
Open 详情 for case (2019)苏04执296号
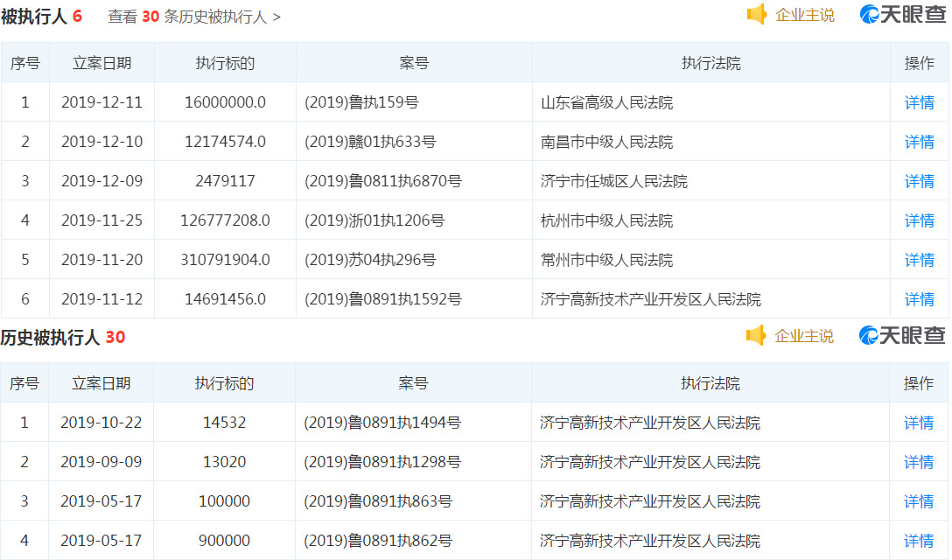click(920, 260)
